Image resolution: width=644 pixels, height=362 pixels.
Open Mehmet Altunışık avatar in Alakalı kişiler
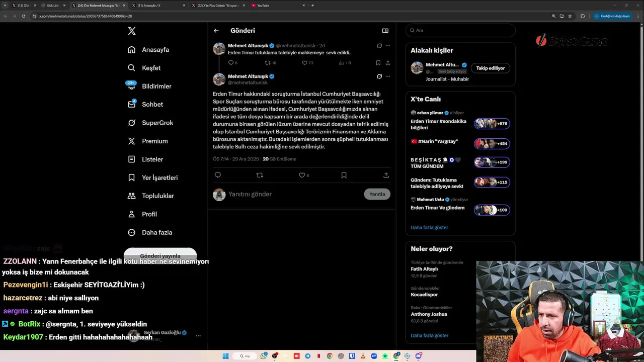point(417,68)
